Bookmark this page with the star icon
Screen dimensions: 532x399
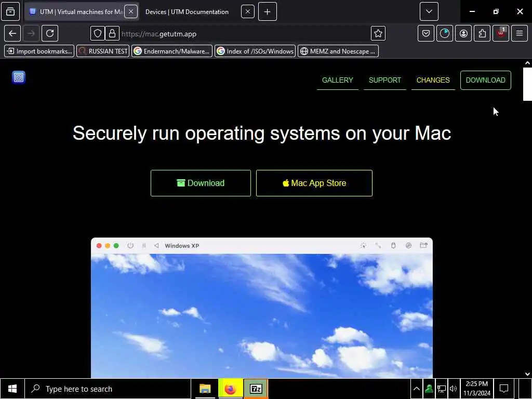click(x=378, y=33)
